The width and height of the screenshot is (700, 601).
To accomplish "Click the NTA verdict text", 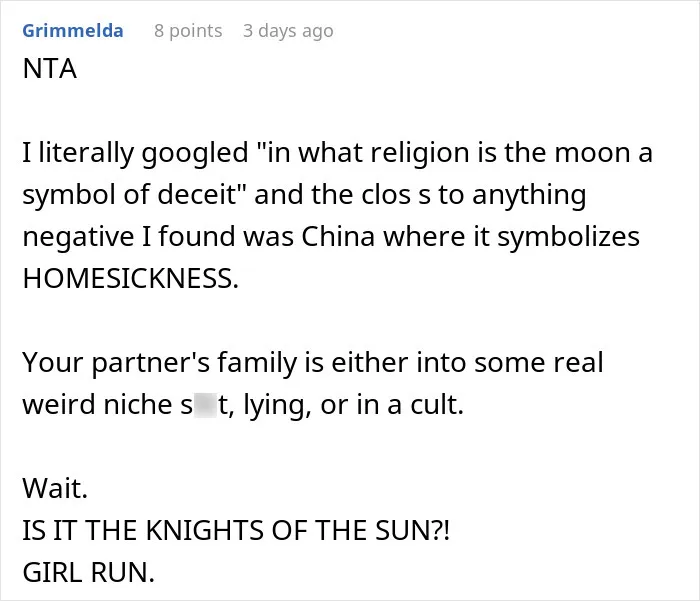I will tap(50, 69).
